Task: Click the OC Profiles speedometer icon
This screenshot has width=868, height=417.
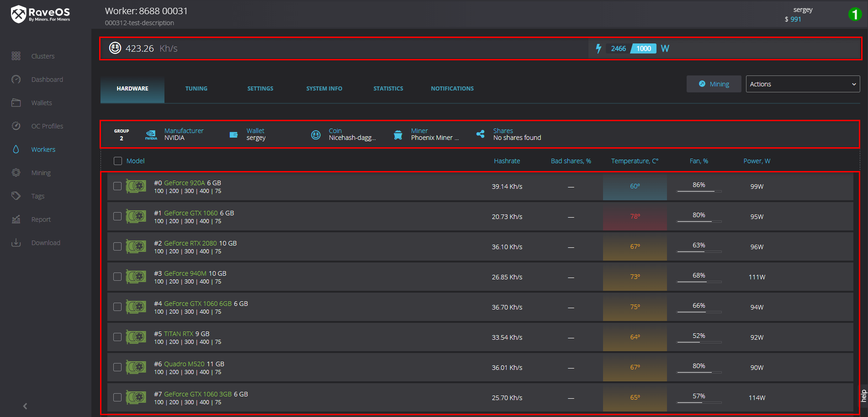Action: tap(16, 126)
